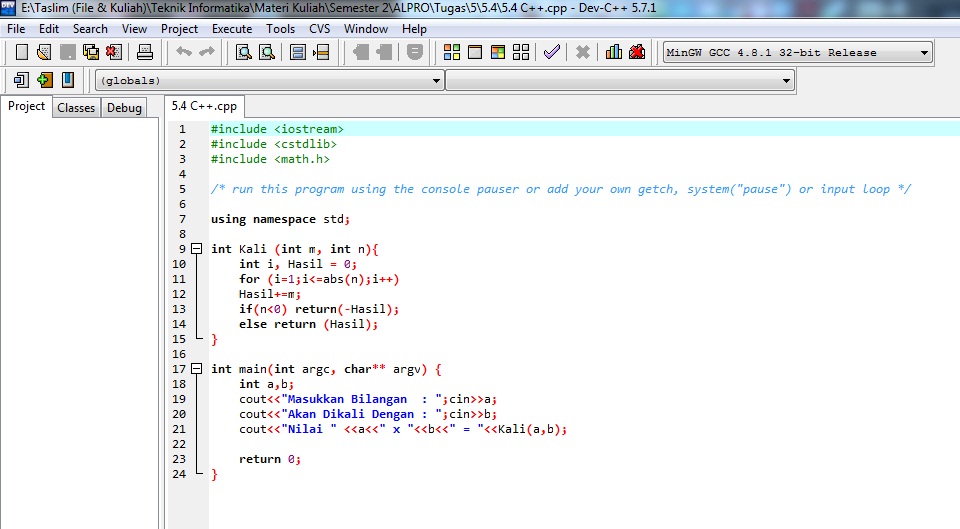
Task: Click the grayed-out Indent icon
Action: coord(361,52)
